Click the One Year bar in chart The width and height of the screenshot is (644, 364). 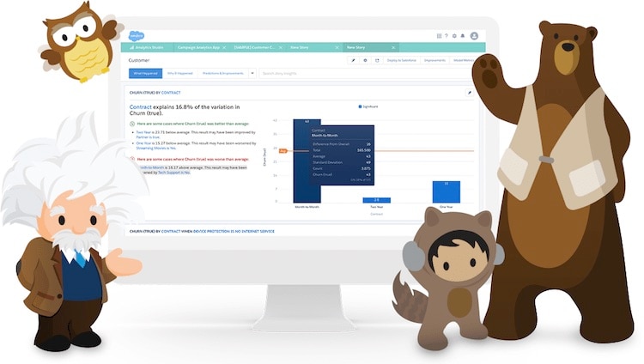(x=446, y=191)
